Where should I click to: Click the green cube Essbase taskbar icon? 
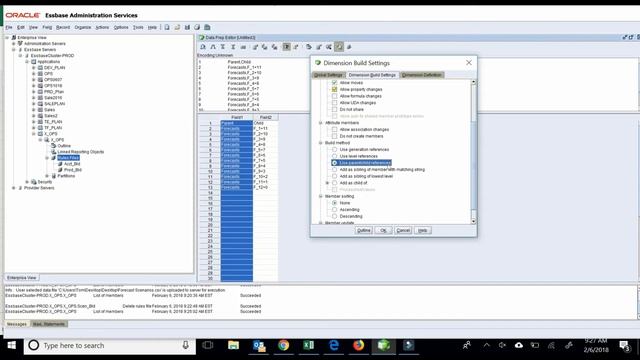(383, 345)
